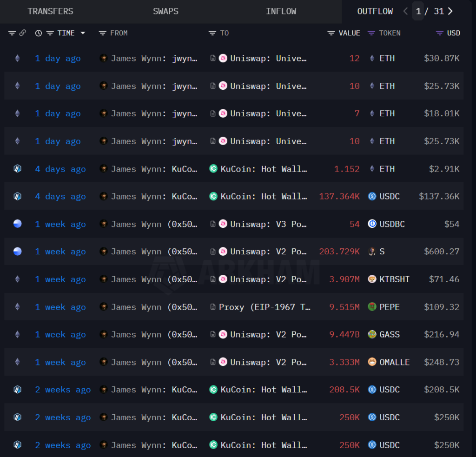Open the TO column filter
This screenshot has height=457, width=476.
pos(212,33)
